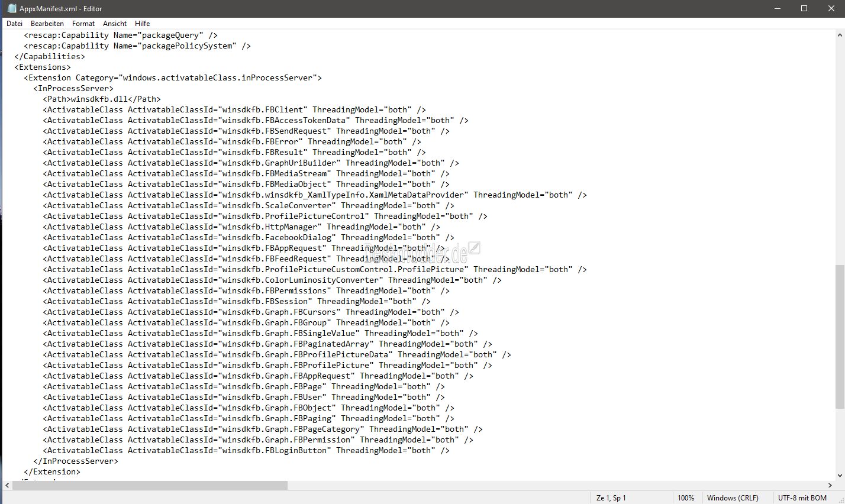The image size is (845, 504).
Task: Click the vertical scrollbar thumb
Action: pos(840,337)
